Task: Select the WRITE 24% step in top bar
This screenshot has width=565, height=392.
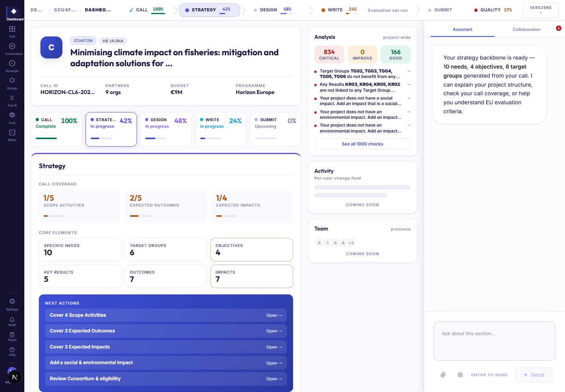Action: 340,10
